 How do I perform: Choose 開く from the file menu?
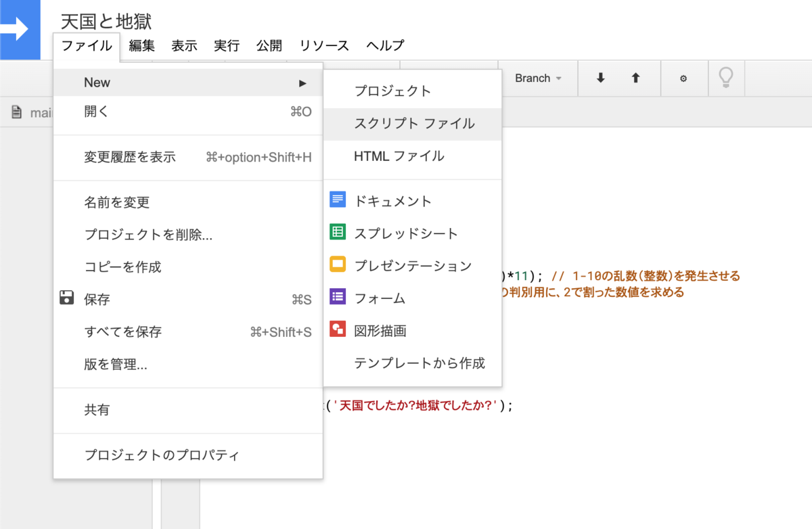188,112
